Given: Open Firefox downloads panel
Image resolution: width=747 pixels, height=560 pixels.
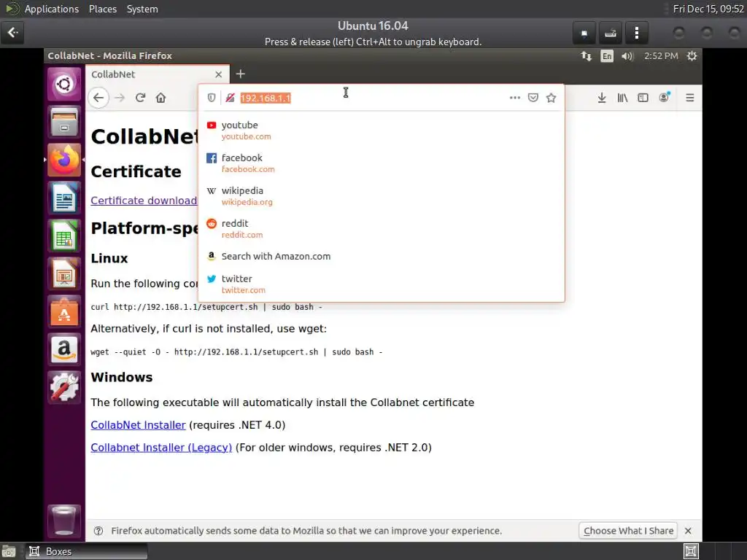Looking at the screenshot, I should 602,98.
